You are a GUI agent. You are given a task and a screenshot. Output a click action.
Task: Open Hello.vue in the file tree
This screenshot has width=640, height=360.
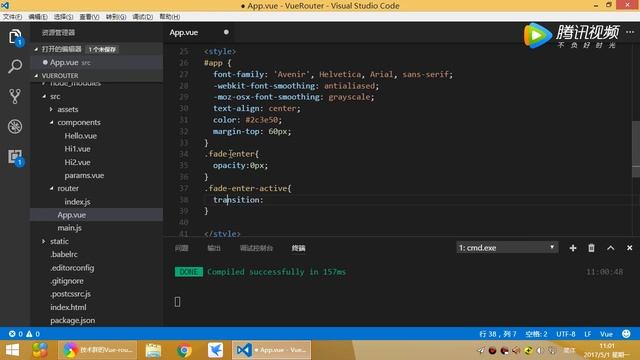coord(80,136)
